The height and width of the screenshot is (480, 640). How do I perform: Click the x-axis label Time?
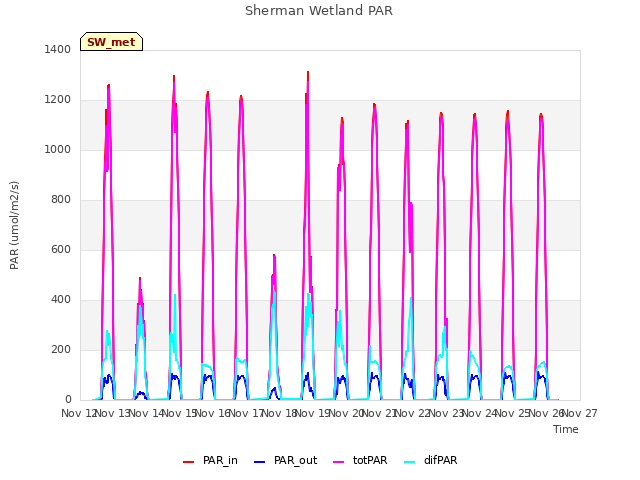coord(566,429)
